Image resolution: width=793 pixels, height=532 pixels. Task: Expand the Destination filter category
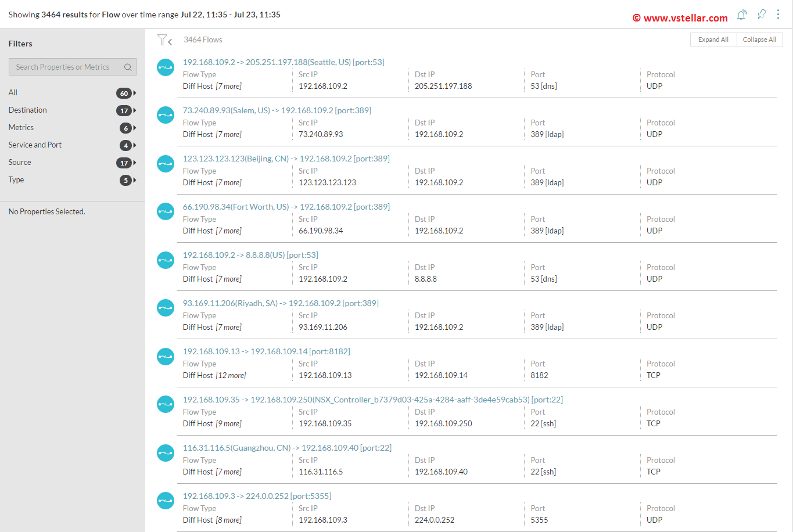point(134,110)
